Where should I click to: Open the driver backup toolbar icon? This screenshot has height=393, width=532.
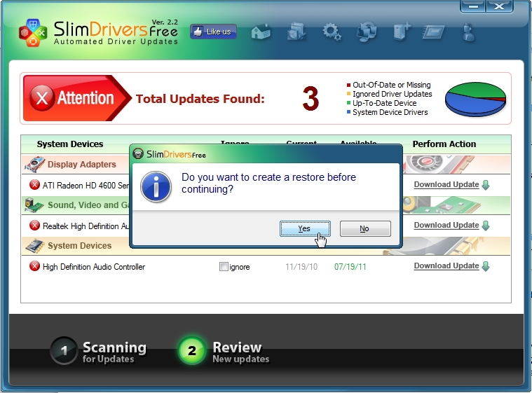(296, 32)
